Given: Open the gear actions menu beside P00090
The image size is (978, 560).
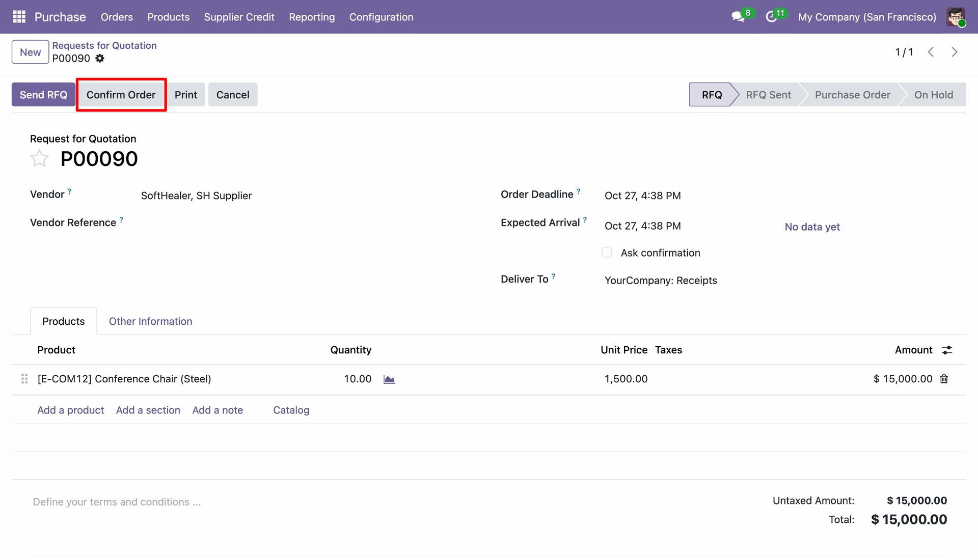Looking at the screenshot, I should [100, 59].
